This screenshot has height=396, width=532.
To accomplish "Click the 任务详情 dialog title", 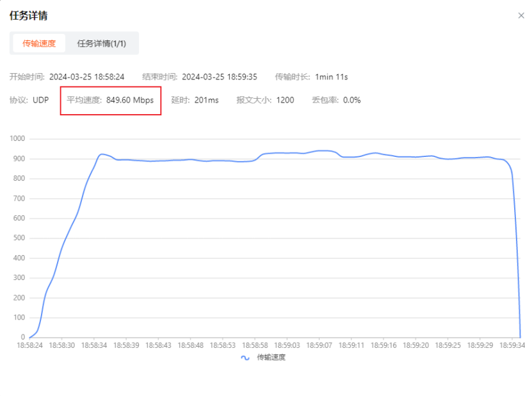I will click(28, 15).
